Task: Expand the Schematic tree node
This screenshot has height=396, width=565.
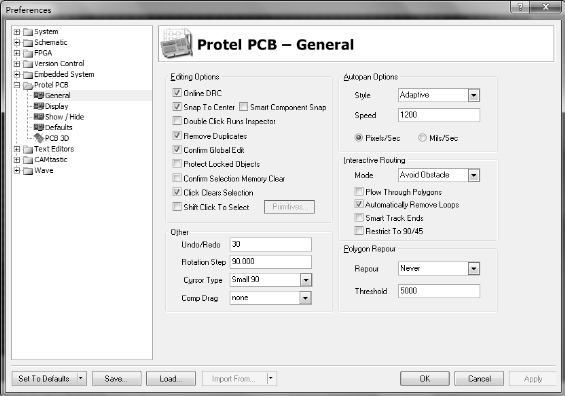Action: [17, 43]
